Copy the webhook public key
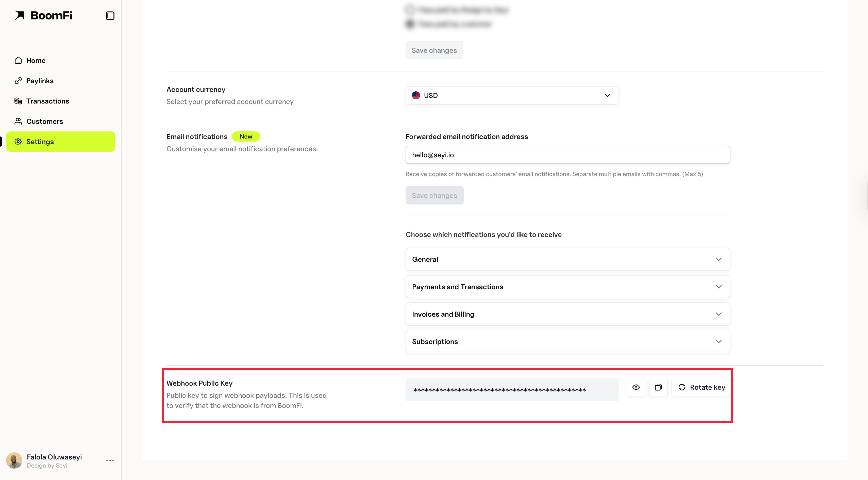This screenshot has width=868, height=480. pyautogui.click(x=658, y=387)
